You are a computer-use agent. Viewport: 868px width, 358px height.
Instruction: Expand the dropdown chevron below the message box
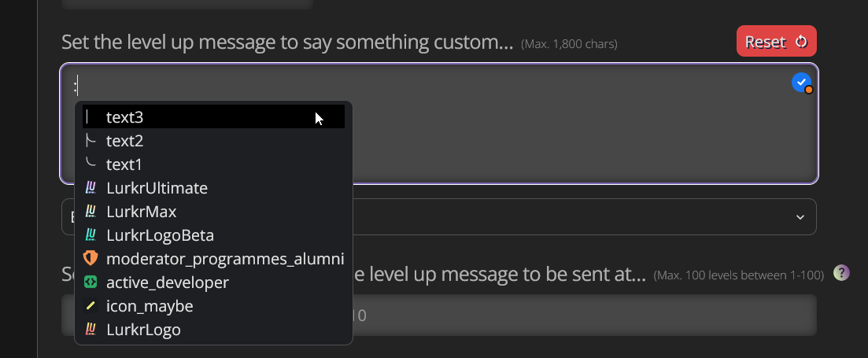point(800,217)
